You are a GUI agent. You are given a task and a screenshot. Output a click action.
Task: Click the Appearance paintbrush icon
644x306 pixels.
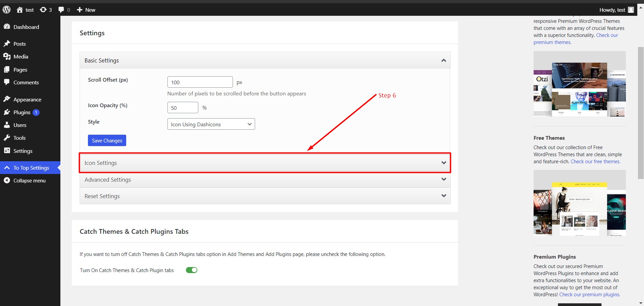(x=7, y=99)
